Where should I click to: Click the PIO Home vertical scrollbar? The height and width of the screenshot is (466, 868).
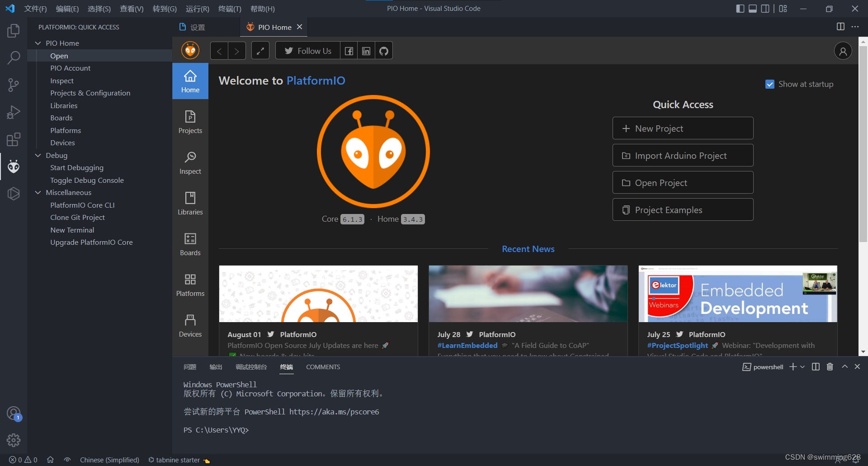coord(863,145)
